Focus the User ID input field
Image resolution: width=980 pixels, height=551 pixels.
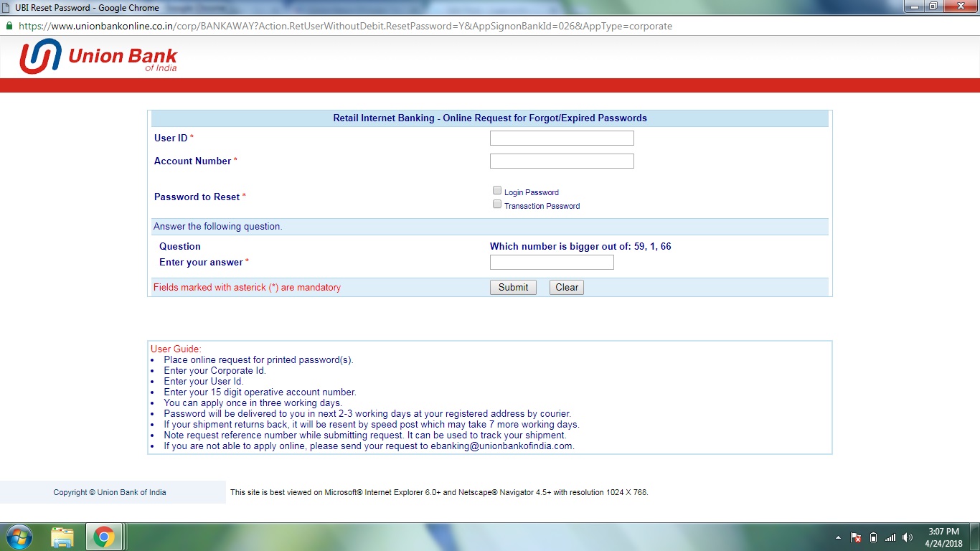tap(562, 138)
